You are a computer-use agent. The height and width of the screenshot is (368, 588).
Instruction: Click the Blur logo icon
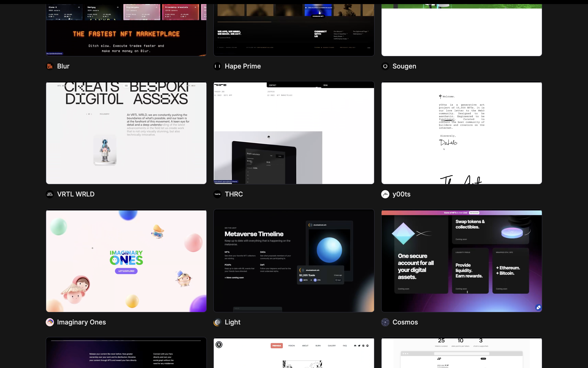click(x=50, y=66)
